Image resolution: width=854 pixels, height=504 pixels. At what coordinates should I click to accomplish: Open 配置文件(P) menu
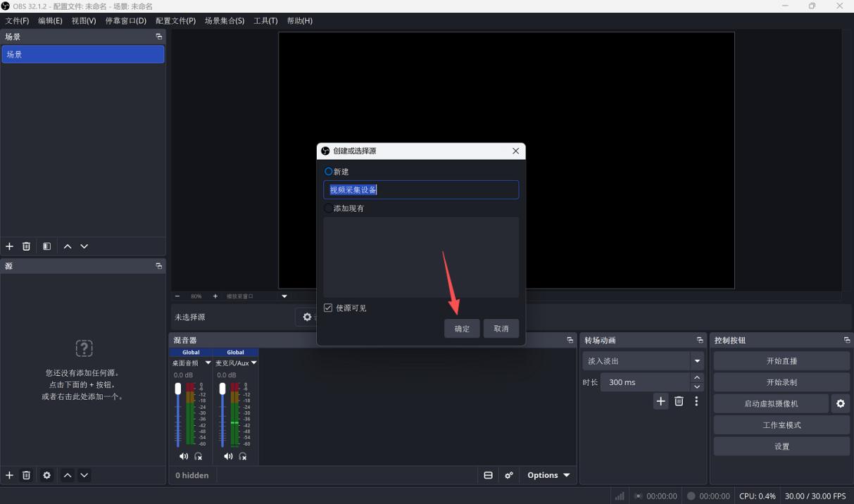tap(175, 21)
